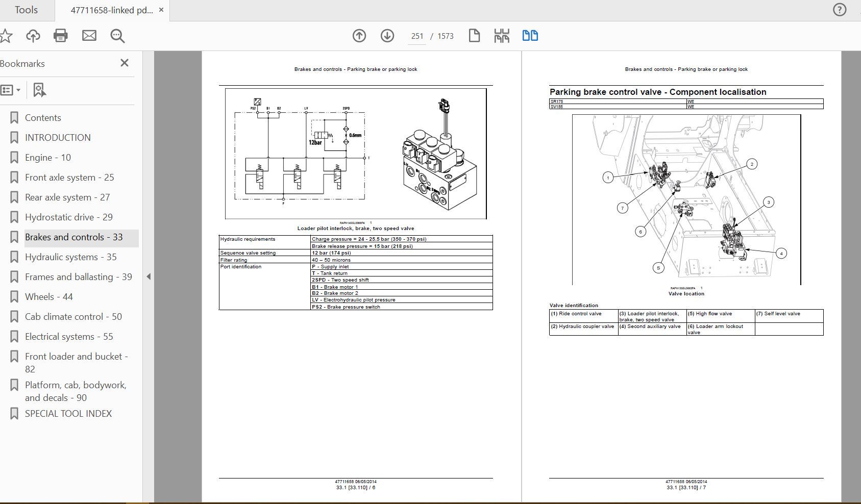Open the Help question mark icon
Image resolution: width=861 pixels, height=504 pixels.
click(x=840, y=10)
